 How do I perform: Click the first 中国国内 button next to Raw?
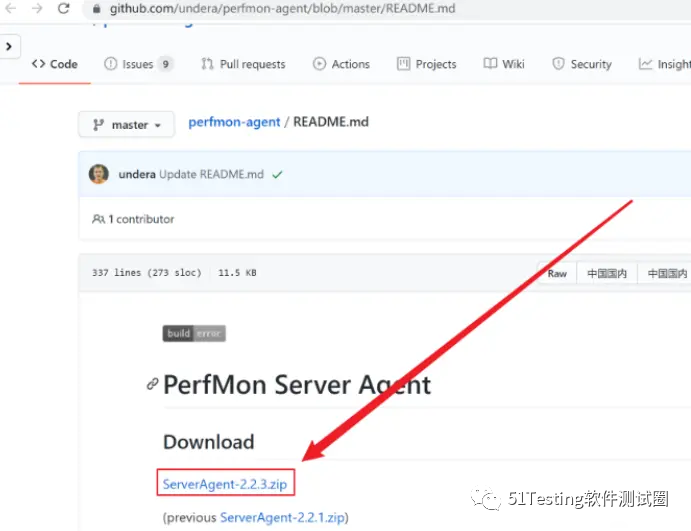(x=607, y=274)
